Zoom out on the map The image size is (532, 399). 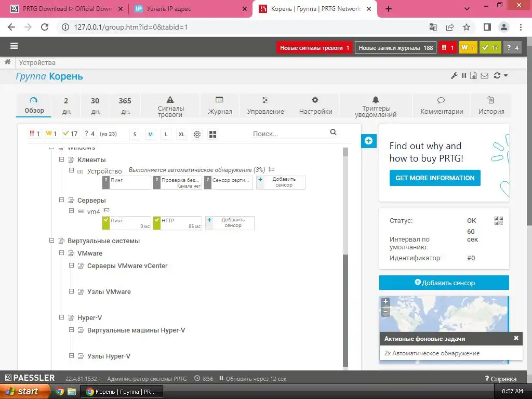click(385, 311)
